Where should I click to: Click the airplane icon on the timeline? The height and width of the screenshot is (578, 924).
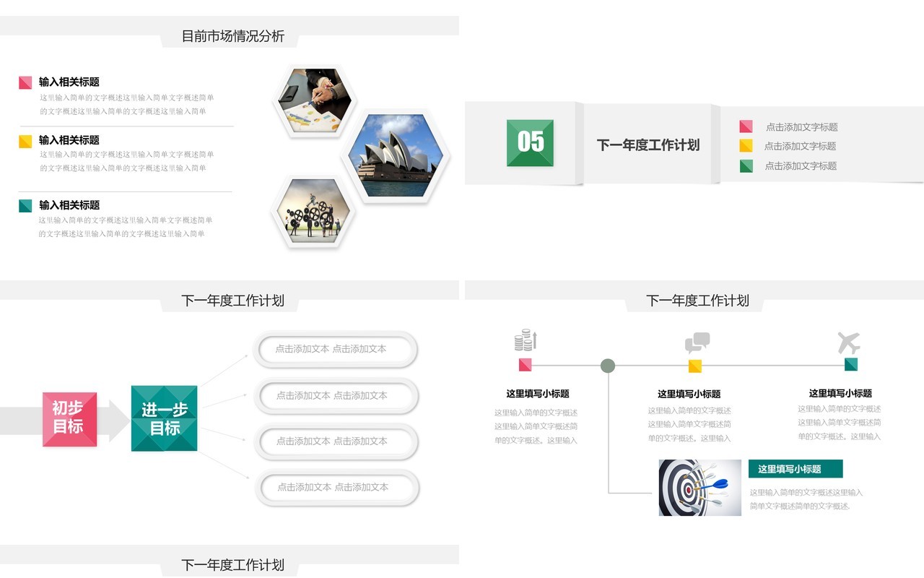point(850,342)
